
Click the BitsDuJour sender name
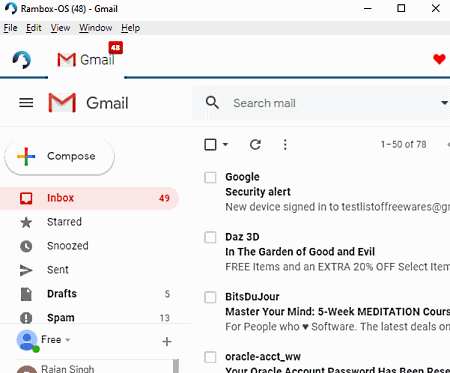click(252, 297)
